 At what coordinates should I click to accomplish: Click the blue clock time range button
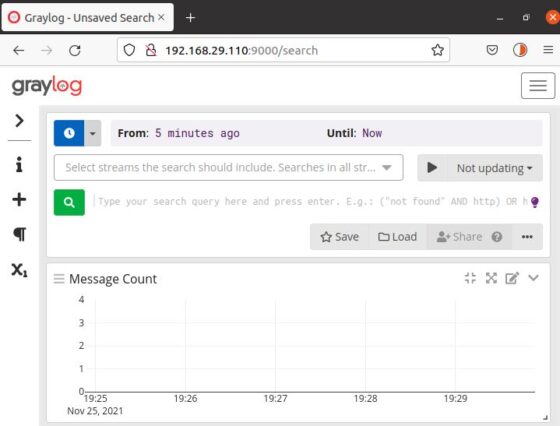pyautogui.click(x=69, y=133)
